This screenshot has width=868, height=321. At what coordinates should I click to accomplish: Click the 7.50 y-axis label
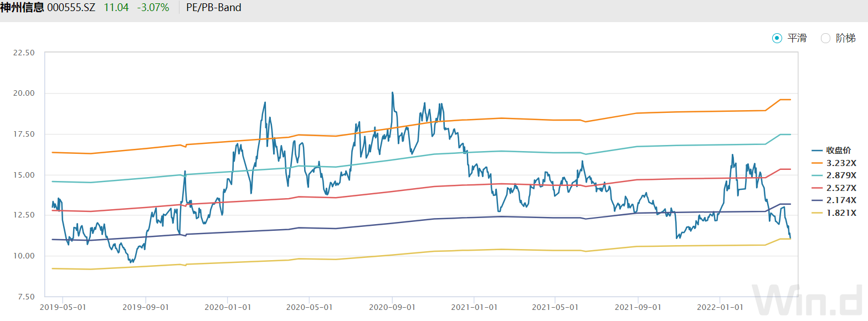(25, 297)
